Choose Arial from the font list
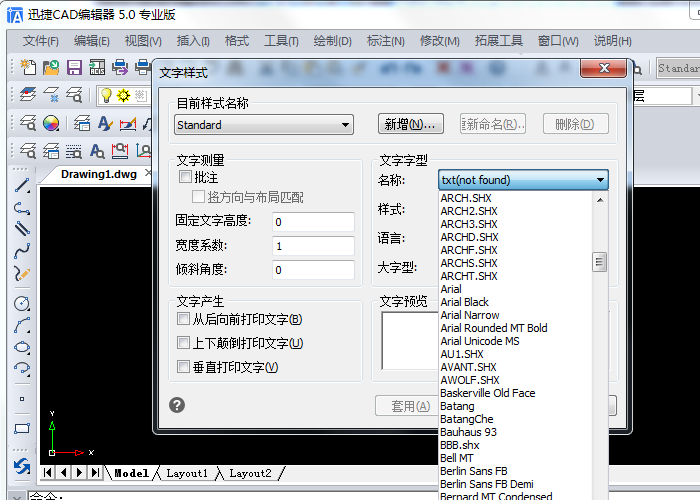 coord(451,289)
